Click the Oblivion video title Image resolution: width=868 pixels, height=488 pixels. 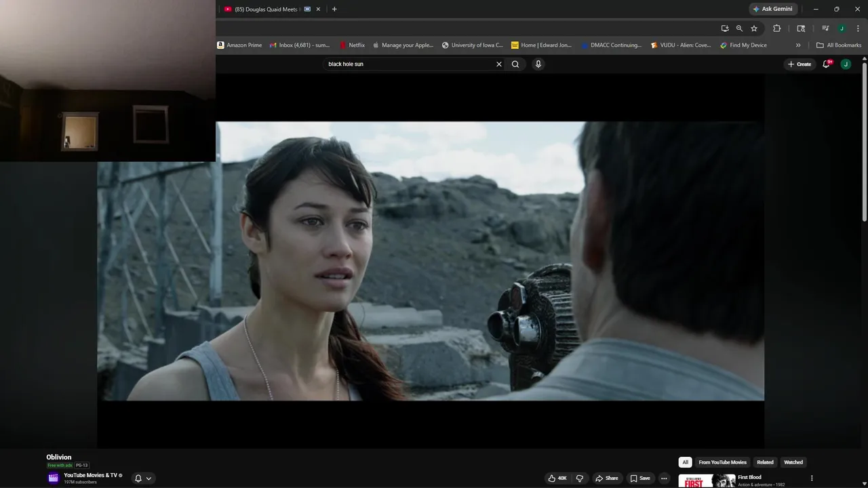click(x=58, y=457)
